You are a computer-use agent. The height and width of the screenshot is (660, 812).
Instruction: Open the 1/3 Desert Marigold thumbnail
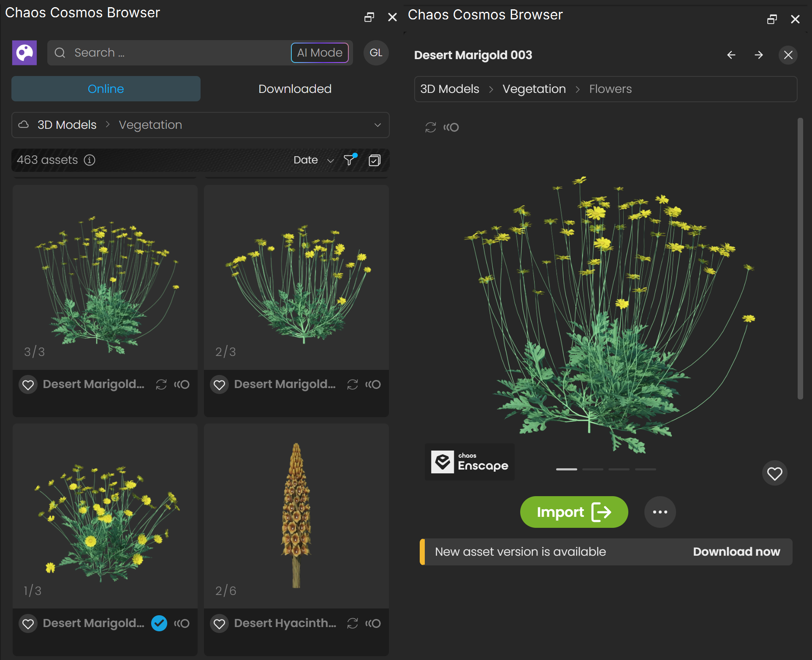point(105,516)
